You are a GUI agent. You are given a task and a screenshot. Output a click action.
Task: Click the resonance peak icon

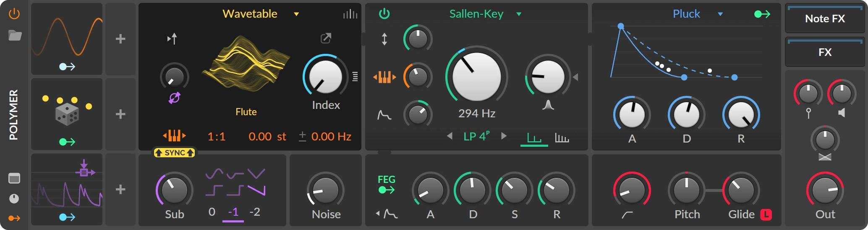point(548,105)
